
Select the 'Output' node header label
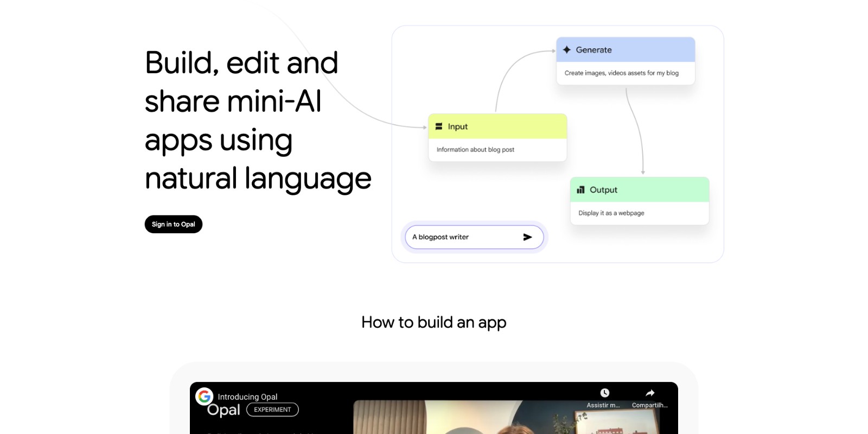pyautogui.click(x=603, y=190)
